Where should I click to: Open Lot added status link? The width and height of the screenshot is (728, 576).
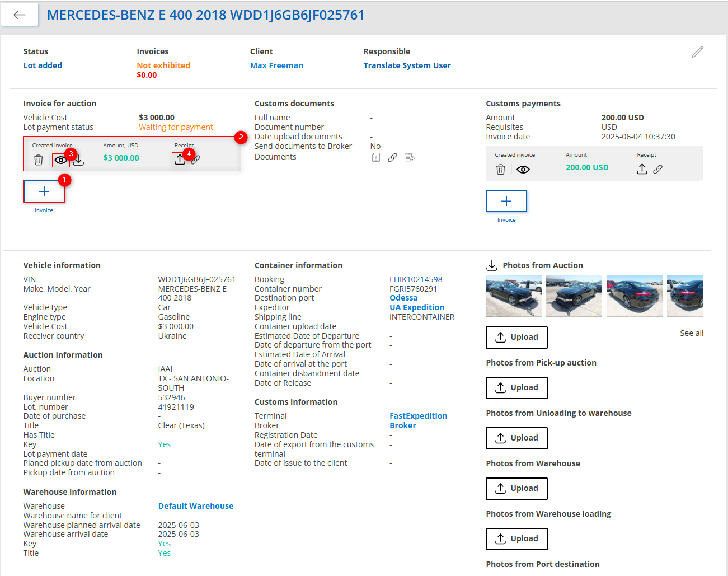pyautogui.click(x=43, y=65)
